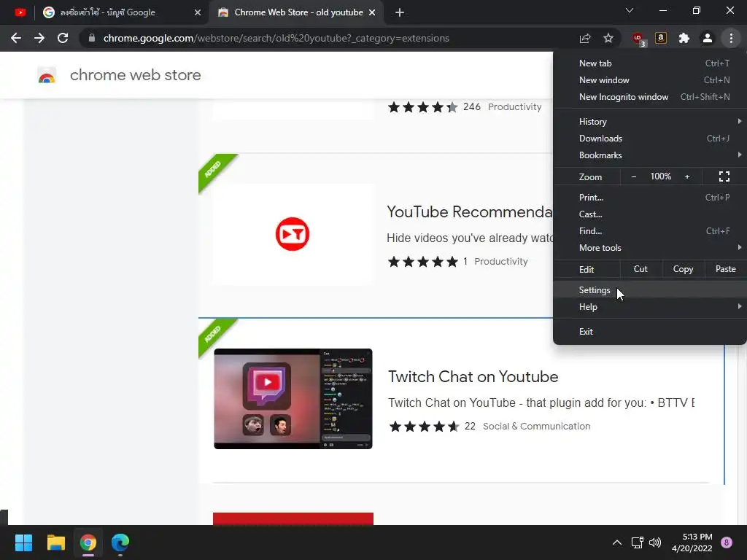The width and height of the screenshot is (747, 560).
Task: Click the 22 ratings count
Action: tap(470, 426)
